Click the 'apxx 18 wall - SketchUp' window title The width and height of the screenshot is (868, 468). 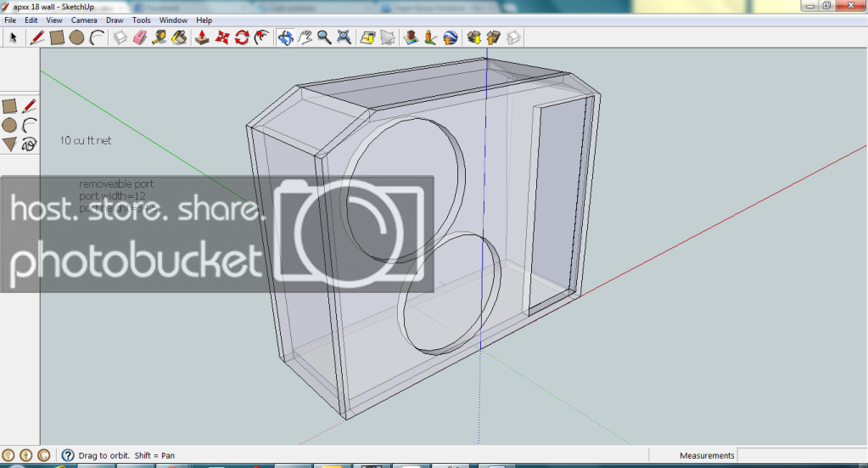pyautogui.click(x=53, y=7)
